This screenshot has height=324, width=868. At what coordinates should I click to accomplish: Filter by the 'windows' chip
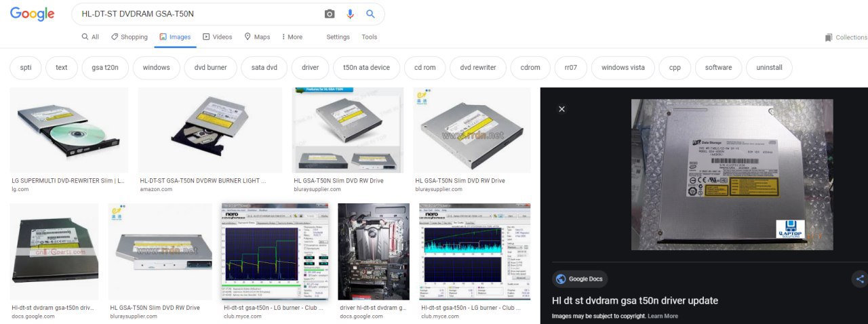(157, 68)
